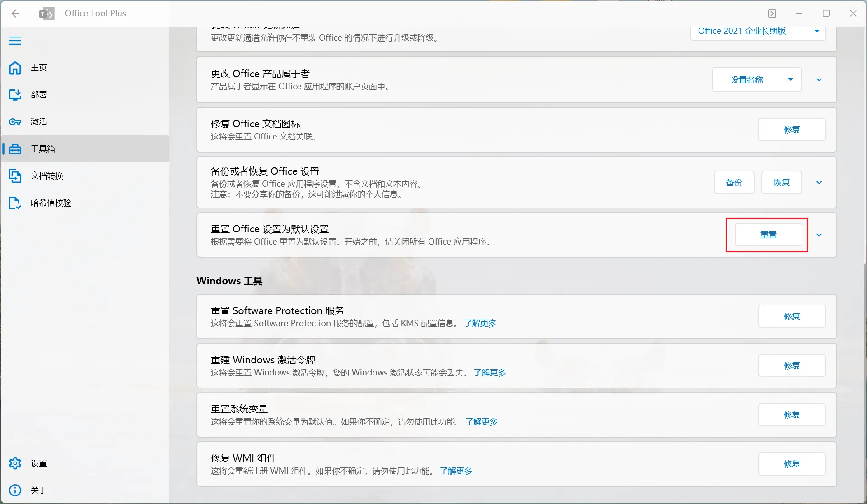Expand the 备份或者恢复 Office 设置 section chevron
Screen dimensions: 867x504
pos(819,182)
